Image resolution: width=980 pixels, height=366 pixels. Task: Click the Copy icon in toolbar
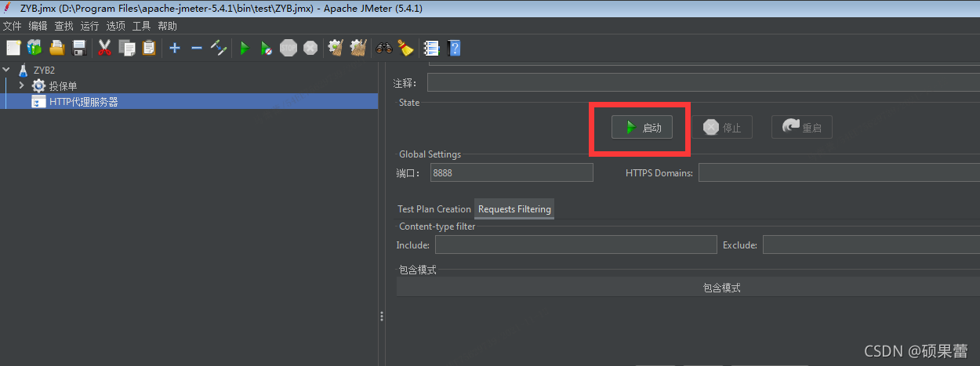(x=127, y=48)
